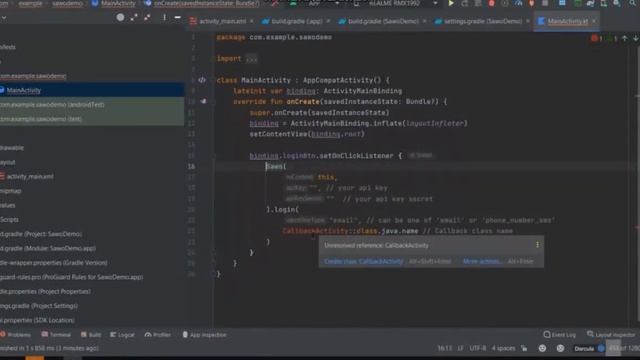
Task: Open the Logcat tool window
Action: (x=122, y=335)
